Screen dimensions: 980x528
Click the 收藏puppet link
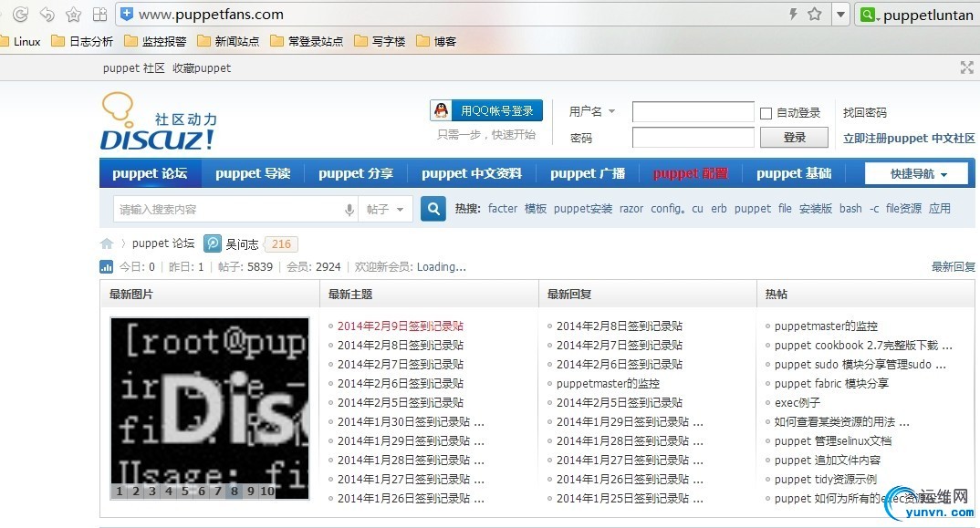202,68
